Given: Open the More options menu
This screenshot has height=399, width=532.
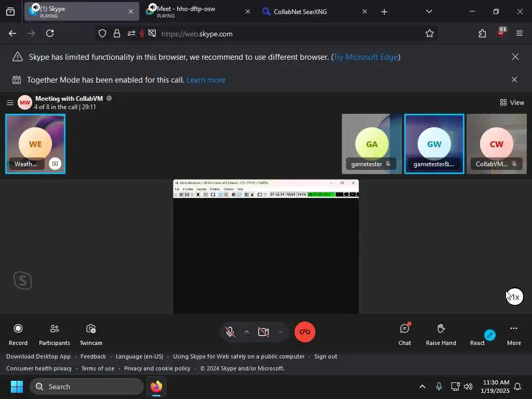Looking at the screenshot, I should [x=514, y=335].
